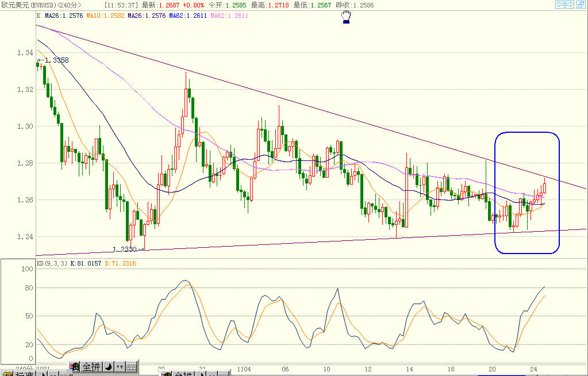Click the 昨收 1.2586 previous close

pos(355,5)
